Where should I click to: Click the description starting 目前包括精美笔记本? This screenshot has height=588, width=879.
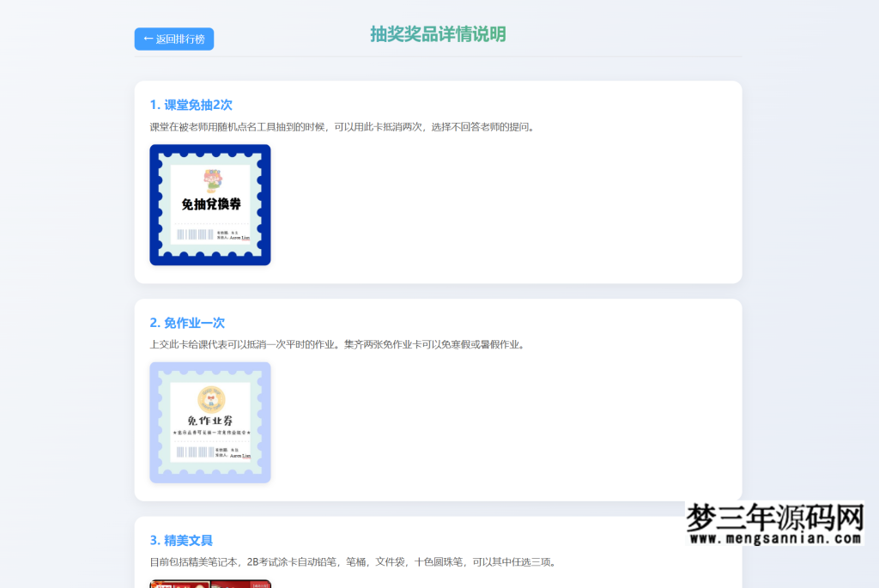[355, 561]
